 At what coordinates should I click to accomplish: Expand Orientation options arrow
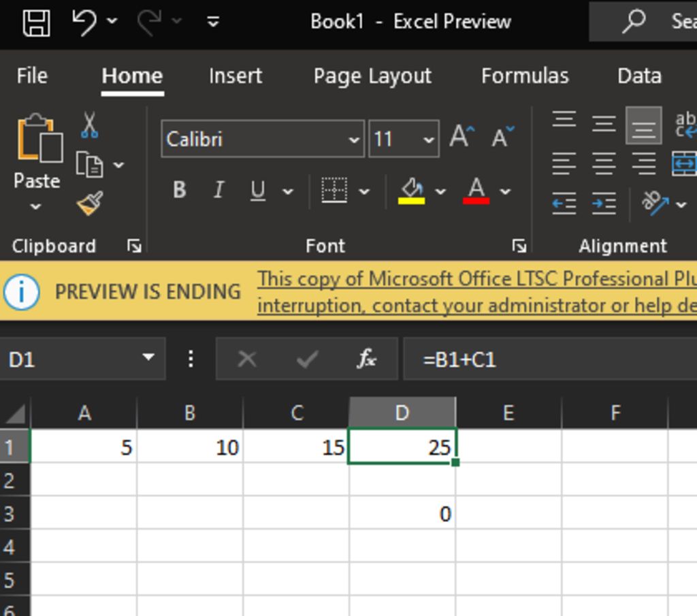[x=681, y=205]
